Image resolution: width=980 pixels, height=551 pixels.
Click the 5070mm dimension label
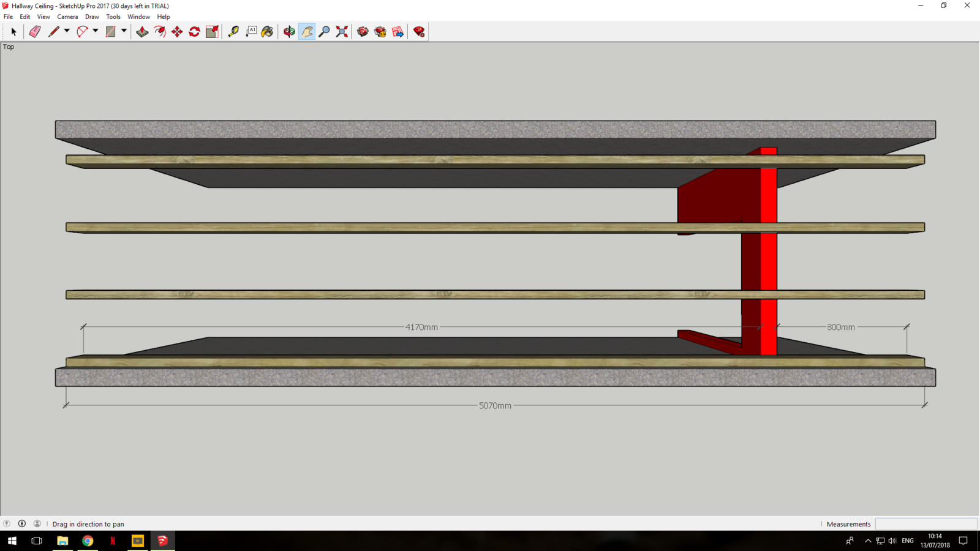[x=495, y=406]
